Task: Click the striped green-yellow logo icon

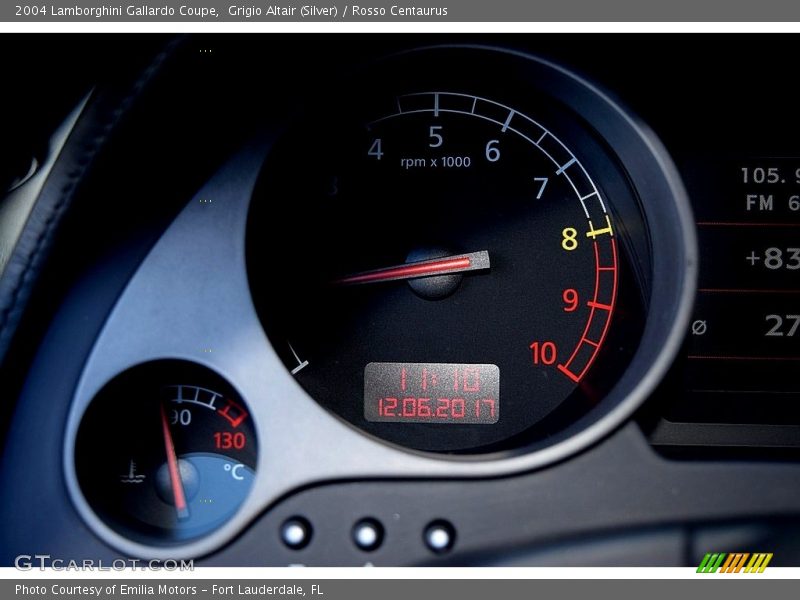Action: pyautogui.click(x=735, y=563)
